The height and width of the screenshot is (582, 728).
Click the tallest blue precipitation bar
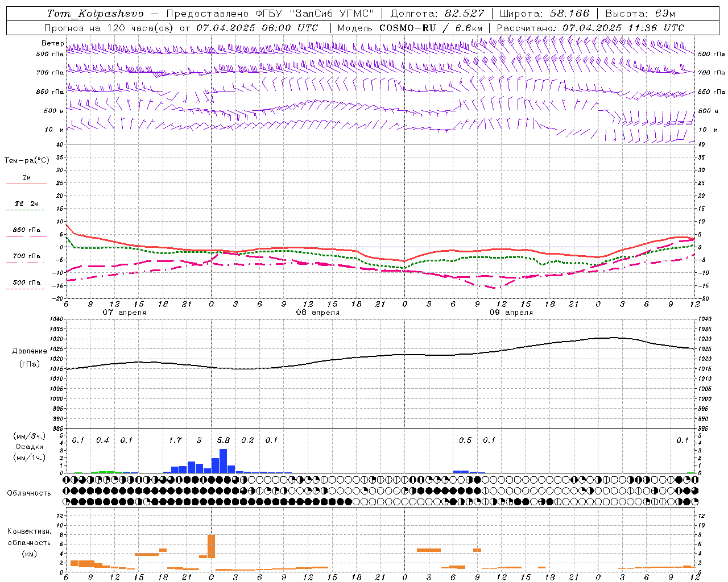click(x=223, y=461)
